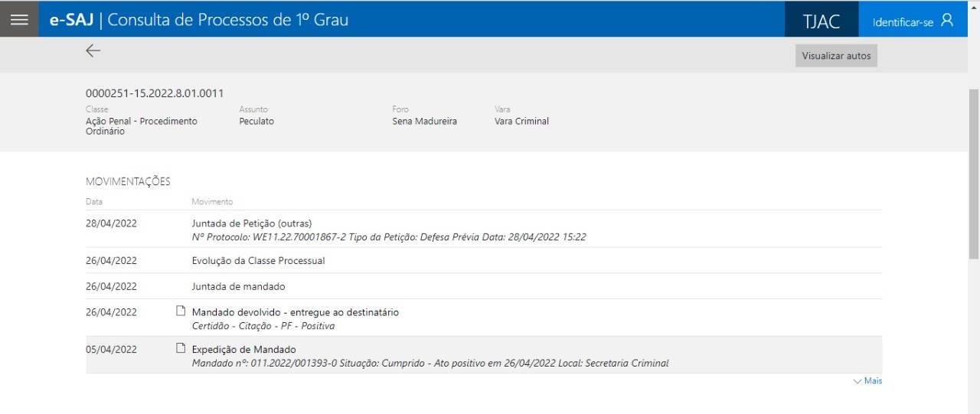Click the vertical page scrollbar
This screenshot has height=414, width=980.
(x=973, y=176)
